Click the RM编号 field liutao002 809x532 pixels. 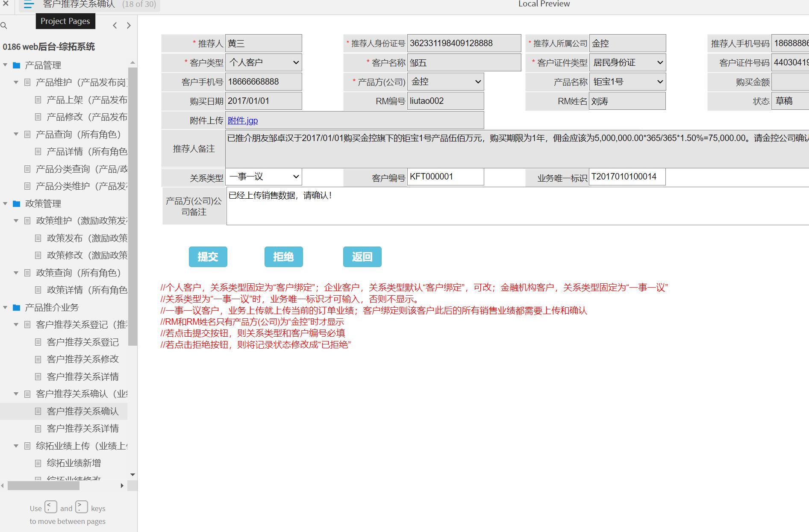click(x=446, y=101)
